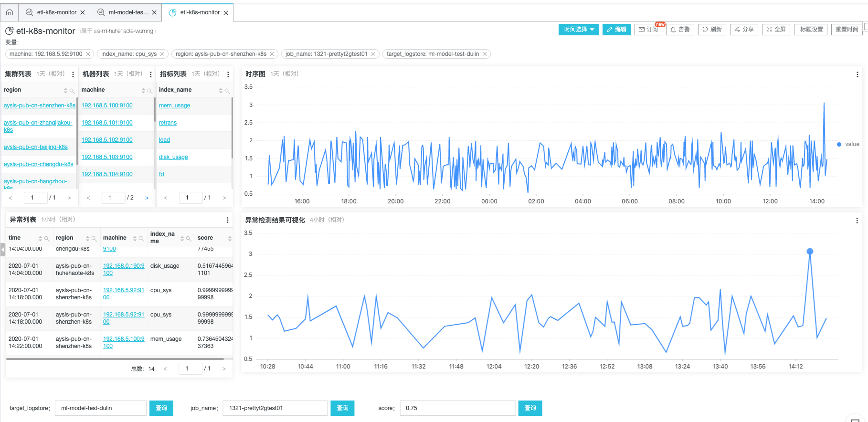Focus the target_logstore input field
The width and height of the screenshot is (868, 422).
point(101,408)
